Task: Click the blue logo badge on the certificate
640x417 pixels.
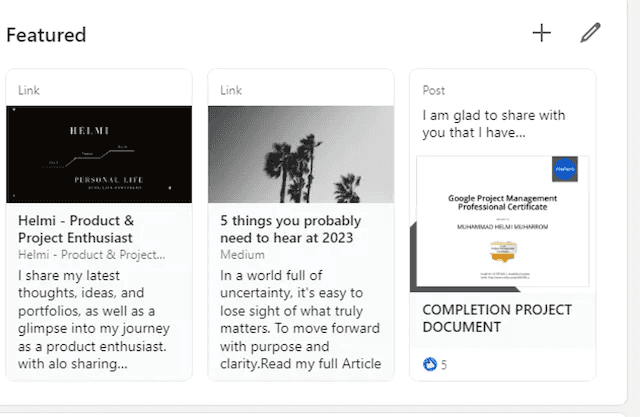Action: pyautogui.click(x=565, y=169)
